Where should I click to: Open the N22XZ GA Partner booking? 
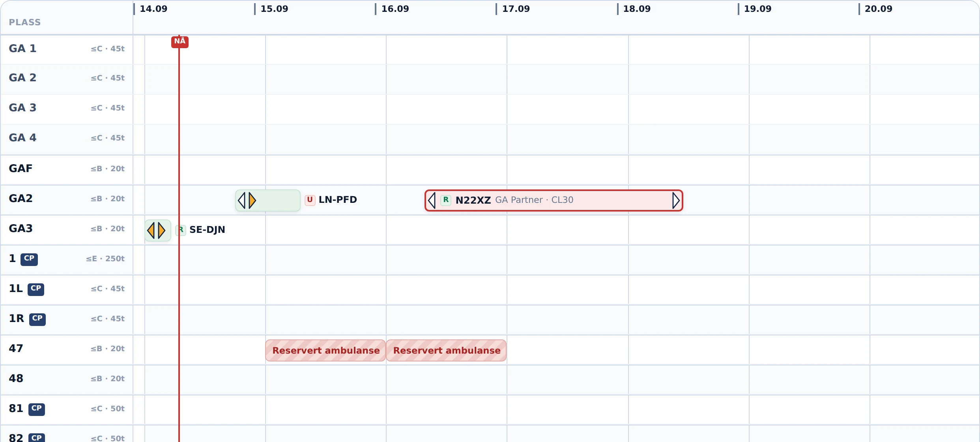click(554, 200)
